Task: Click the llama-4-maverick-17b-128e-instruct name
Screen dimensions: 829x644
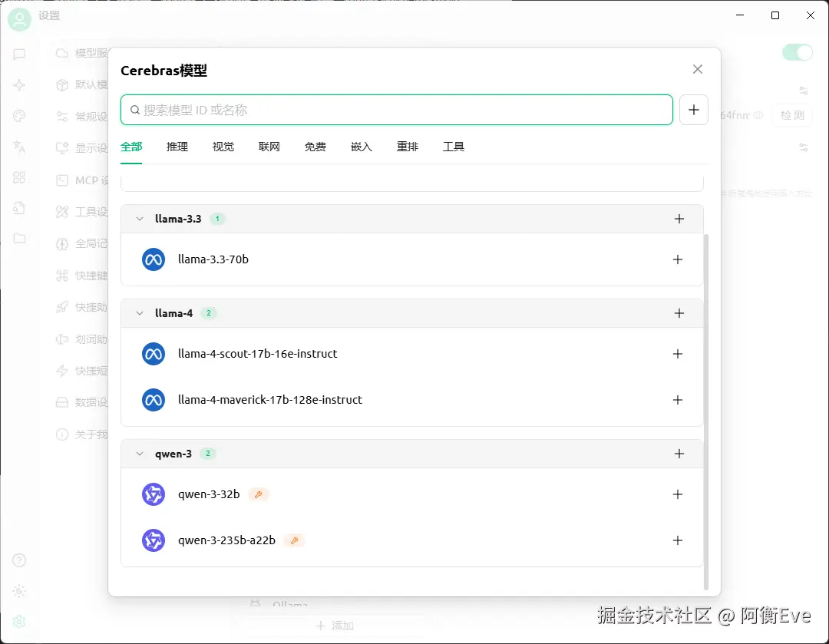Action: tap(270, 400)
